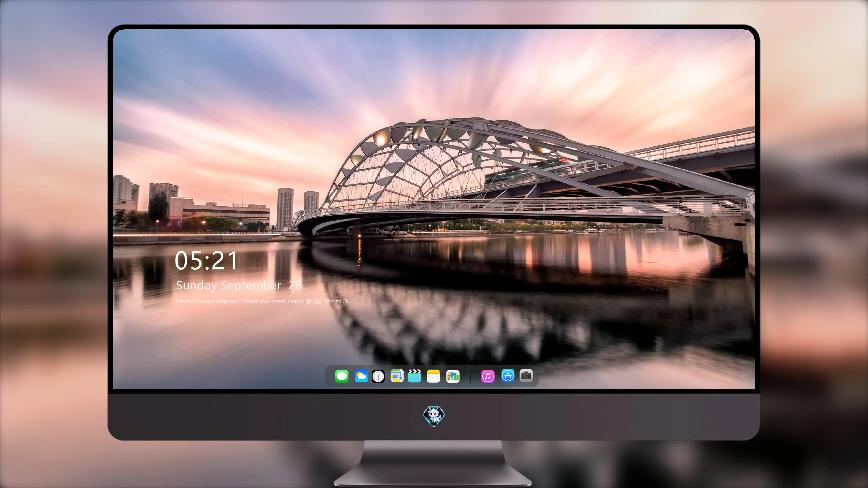Open the Camera app in the dock
This screenshot has width=868, height=488.
pos(526,375)
